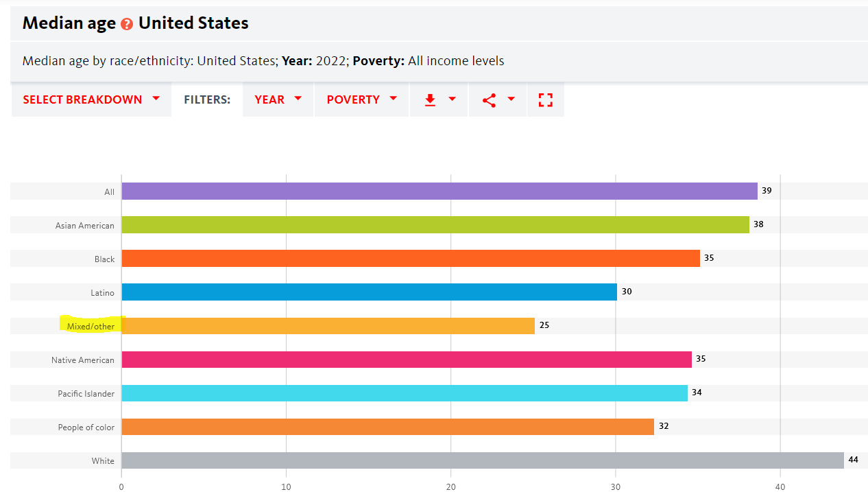This screenshot has height=492, width=868.
Task: Click the "FILTERS:" label
Action: [x=207, y=100]
